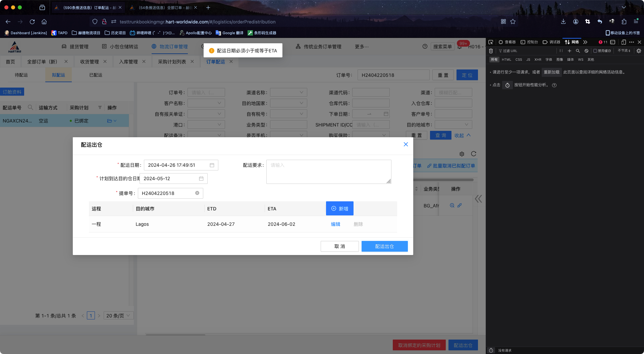Click the calendar icon in 配运日期 field
This screenshot has height=354, width=644.
tap(212, 165)
